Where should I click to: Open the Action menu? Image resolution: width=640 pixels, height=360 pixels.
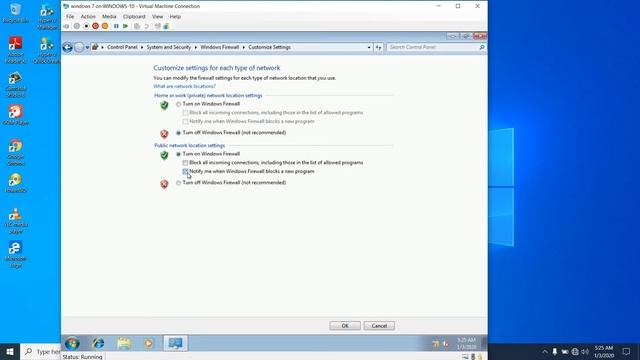click(88, 17)
